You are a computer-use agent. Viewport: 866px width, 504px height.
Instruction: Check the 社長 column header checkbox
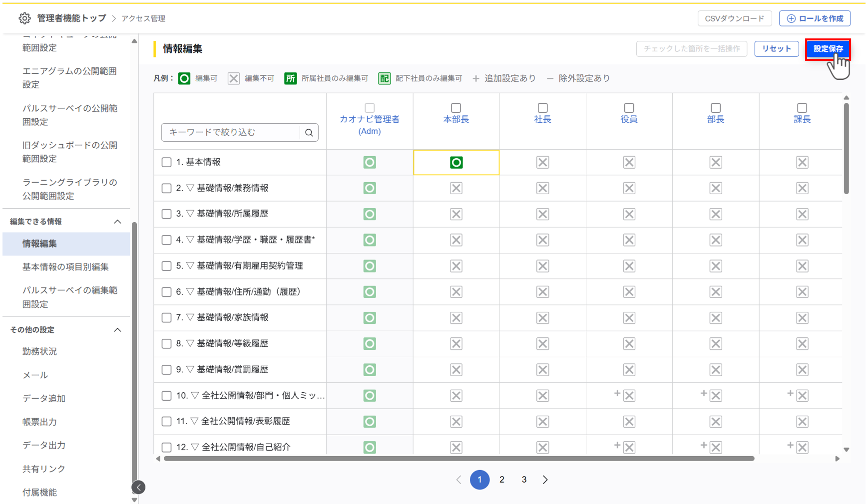(x=542, y=108)
